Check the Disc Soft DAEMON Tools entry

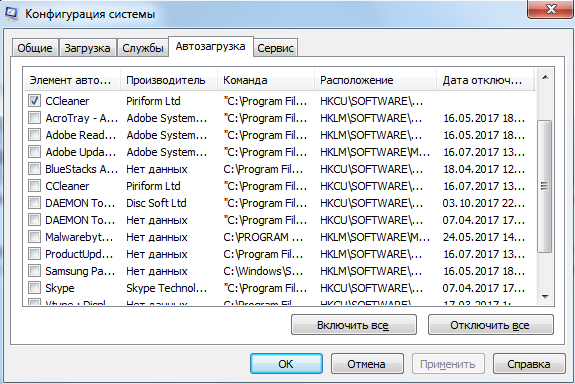tap(34, 203)
